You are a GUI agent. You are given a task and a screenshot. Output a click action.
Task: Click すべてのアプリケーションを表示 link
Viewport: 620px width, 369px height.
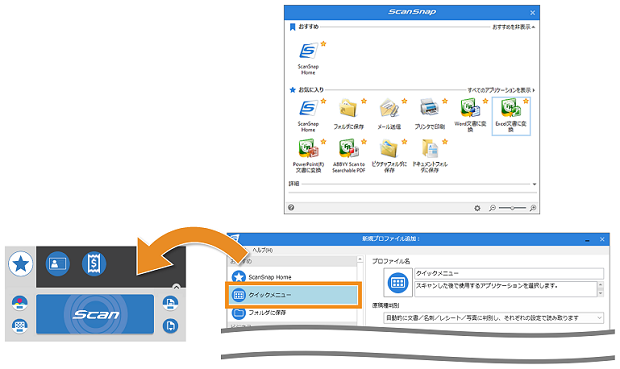point(501,90)
